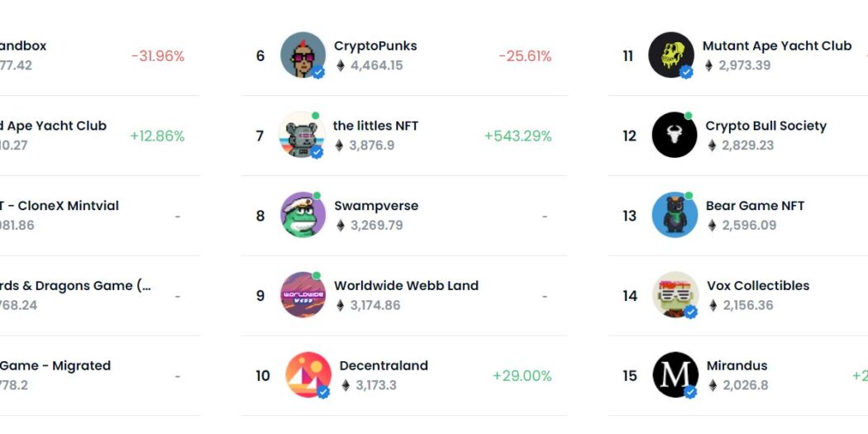Open Worldwide Webb Land collection thumbnail
The width and height of the screenshot is (868, 434).
303,294
